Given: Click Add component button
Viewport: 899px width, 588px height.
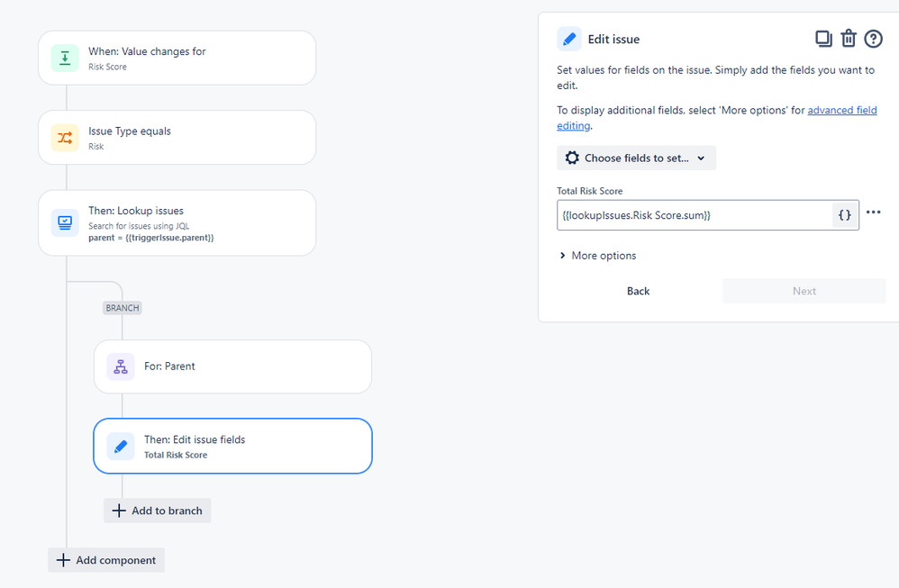Looking at the screenshot, I should pos(106,560).
